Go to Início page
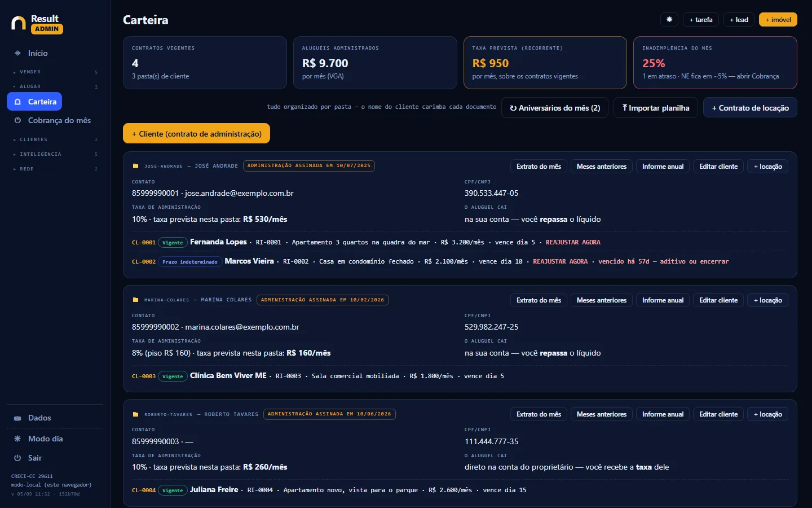812x508 pixels. [x=31, y=53]
